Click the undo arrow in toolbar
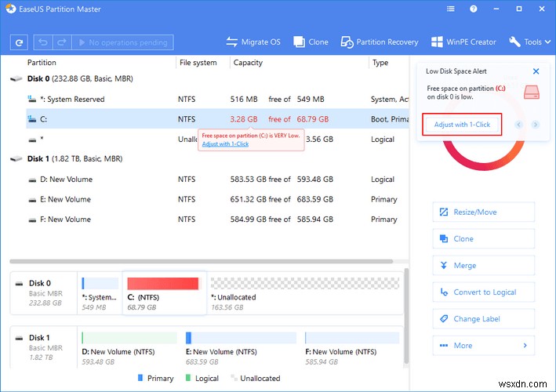556x392 pixels. (43, 42)
